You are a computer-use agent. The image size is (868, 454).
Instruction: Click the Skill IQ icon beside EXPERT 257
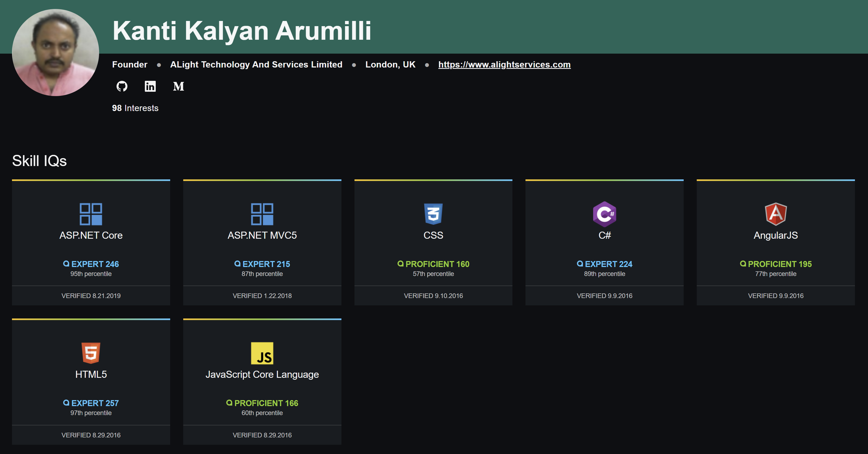tap(66, 403)
